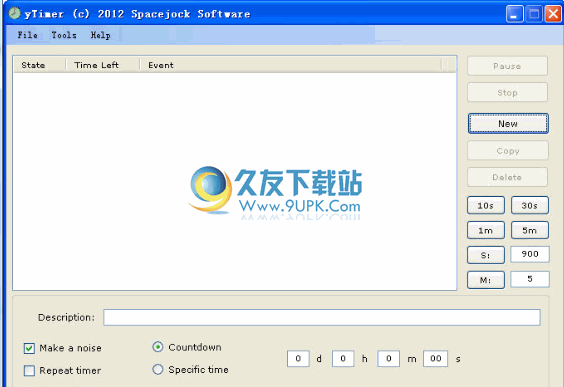Click the Copy button
564x387 pixels.
(x=508, y=151)
